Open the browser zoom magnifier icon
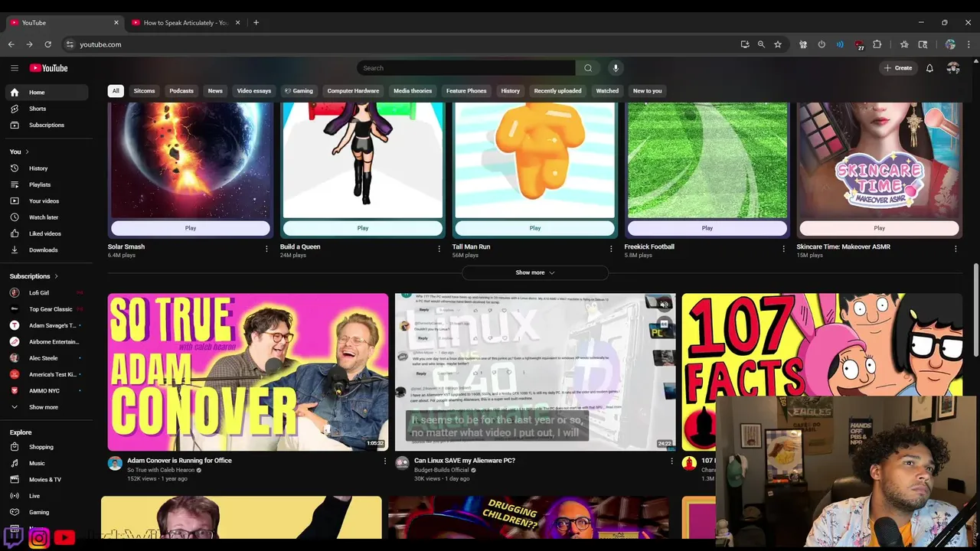This screenshot has height=551, width=980. (x=761, y=44)
